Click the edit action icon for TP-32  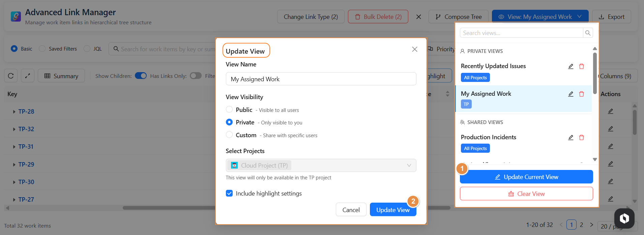point(611,129)
